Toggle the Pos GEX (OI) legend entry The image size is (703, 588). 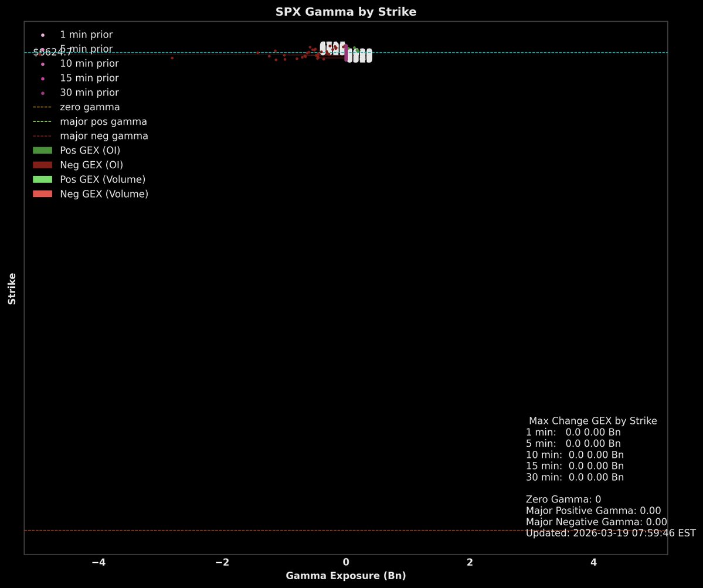coord(82,150)
